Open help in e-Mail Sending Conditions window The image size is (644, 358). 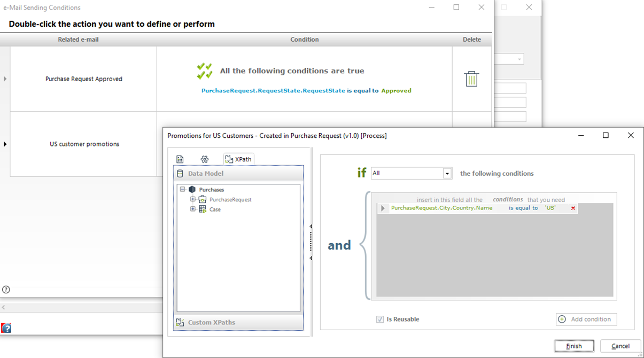click(x=6, y=290)
